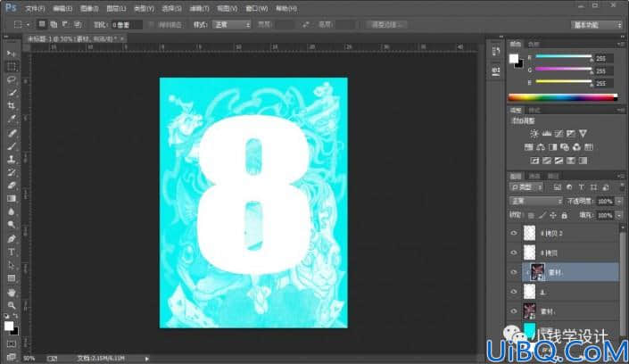Image resolution: width=629 pixels, height=364 pixels.
Task: Toggle Quick Mask mode in the toolbox
Action: [x=12, y=344]
